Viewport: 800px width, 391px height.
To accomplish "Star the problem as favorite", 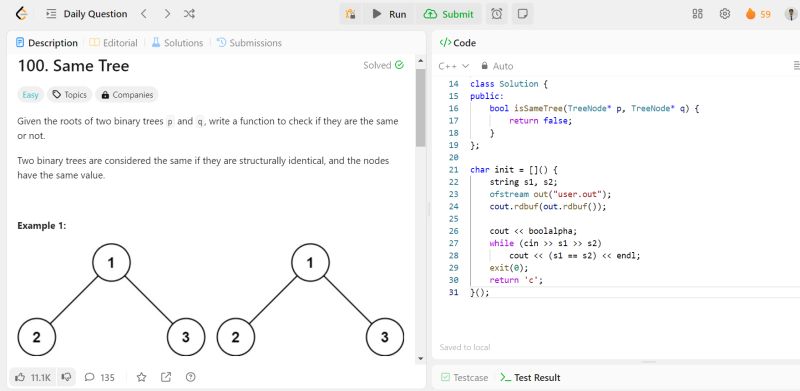I will point(141,377).
